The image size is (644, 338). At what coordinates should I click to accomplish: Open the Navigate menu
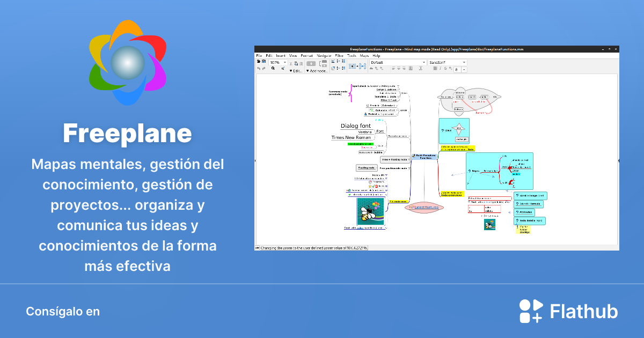[324, 56]
